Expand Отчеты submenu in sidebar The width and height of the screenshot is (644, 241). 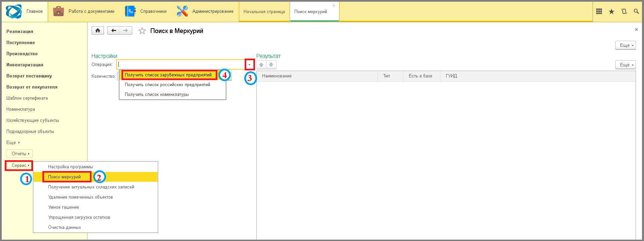(x=20, y=153)
